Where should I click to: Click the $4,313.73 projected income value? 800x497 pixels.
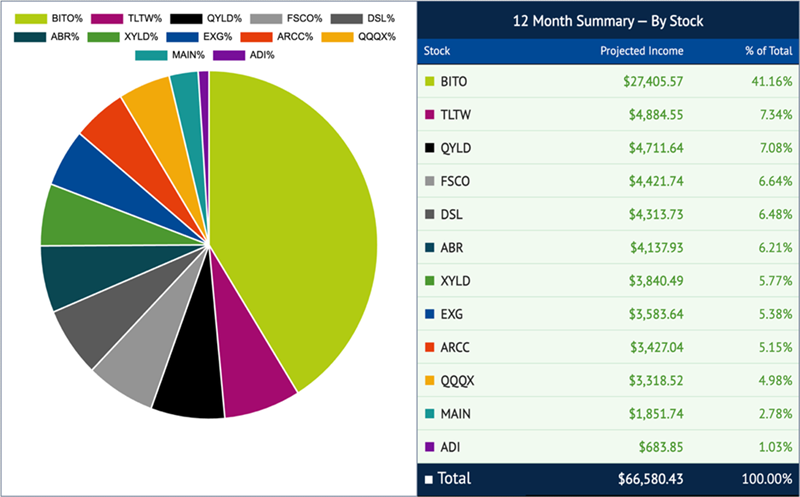tap(656, 214)
